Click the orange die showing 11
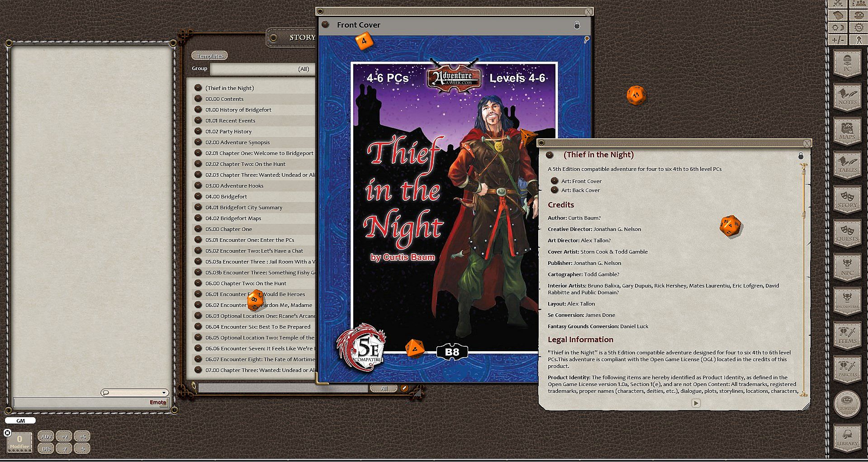 (636, 95)
